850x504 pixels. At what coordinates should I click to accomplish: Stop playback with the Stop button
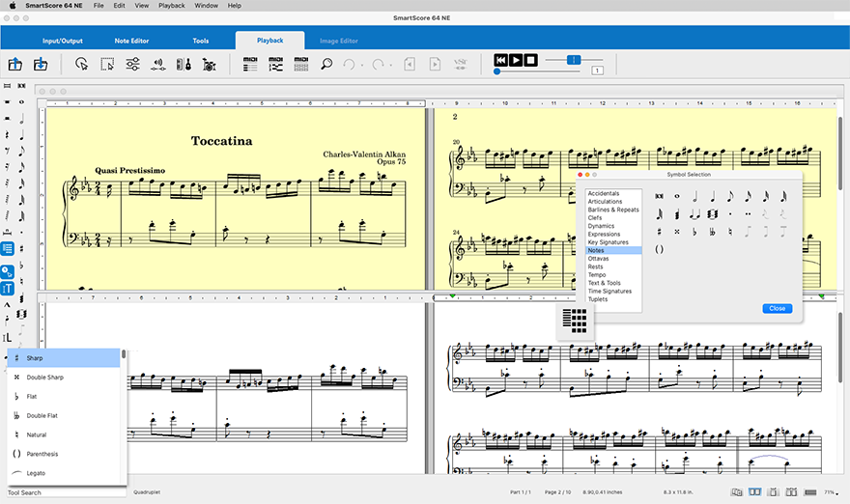click(530, 60)
